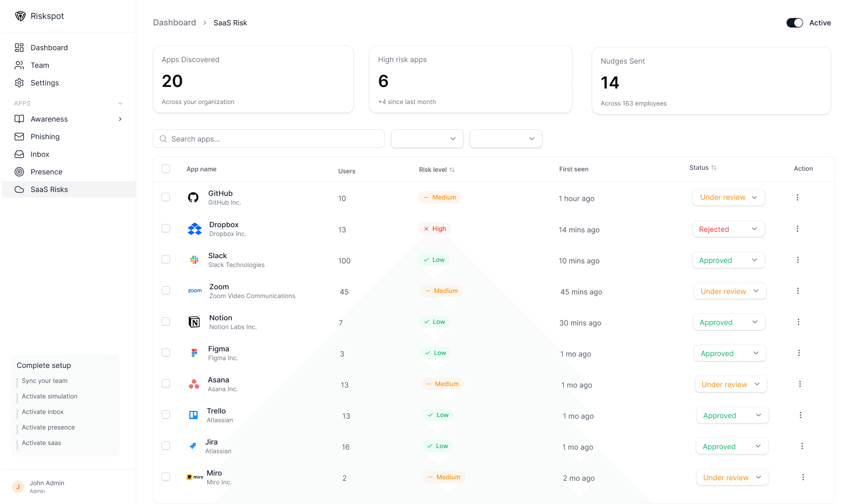859x504 pixels.
Task: Click the High risk apps summary card
Action: coord(471,79)
